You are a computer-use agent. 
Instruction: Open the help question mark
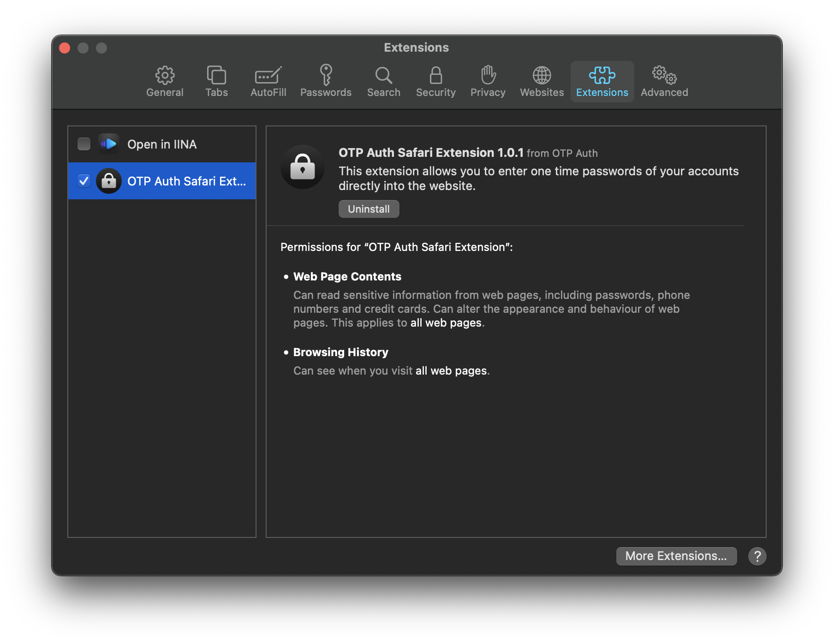coord(757,556)
